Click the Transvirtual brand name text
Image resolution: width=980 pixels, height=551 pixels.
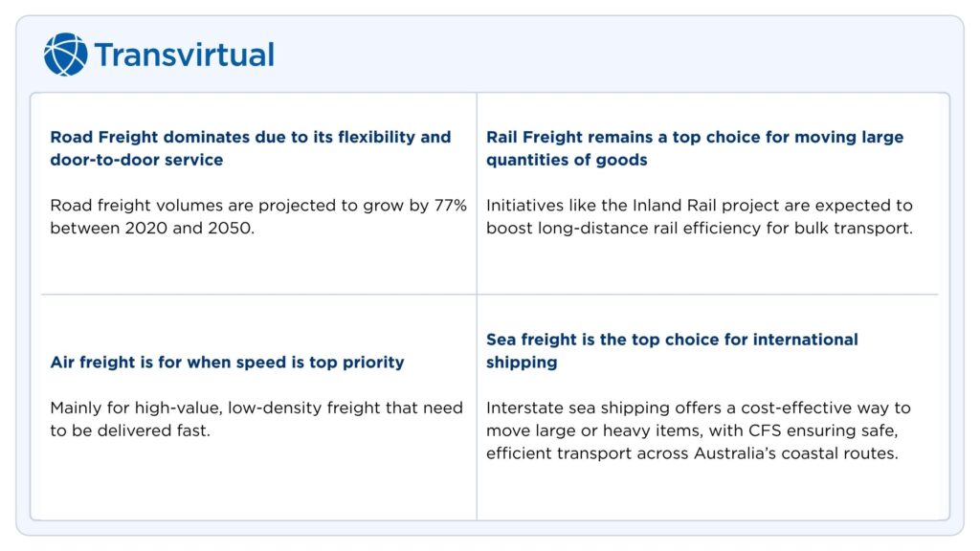coord(184,55)
